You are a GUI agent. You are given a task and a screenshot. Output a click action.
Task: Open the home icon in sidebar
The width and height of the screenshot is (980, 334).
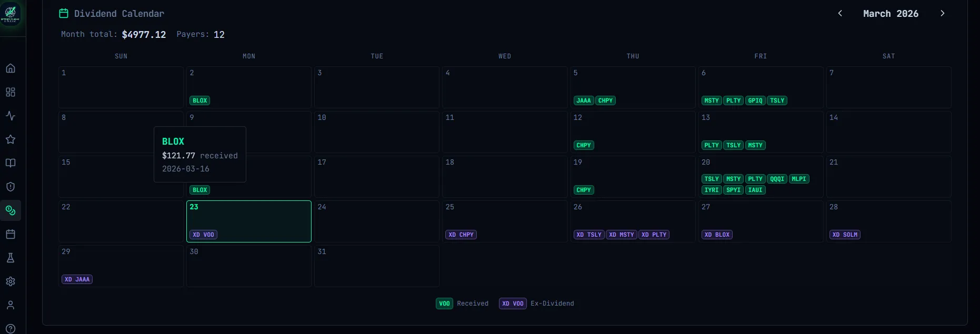tap(11, 68)
